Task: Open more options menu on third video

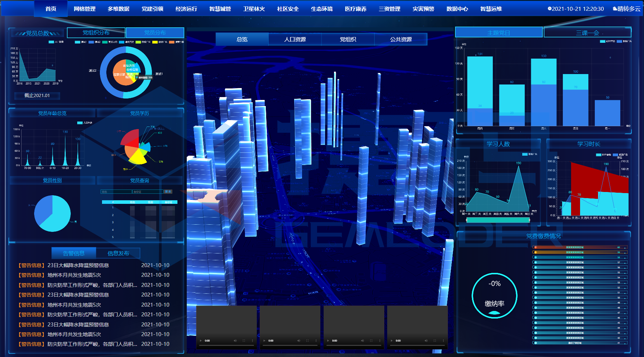Action: coord(380,340)
